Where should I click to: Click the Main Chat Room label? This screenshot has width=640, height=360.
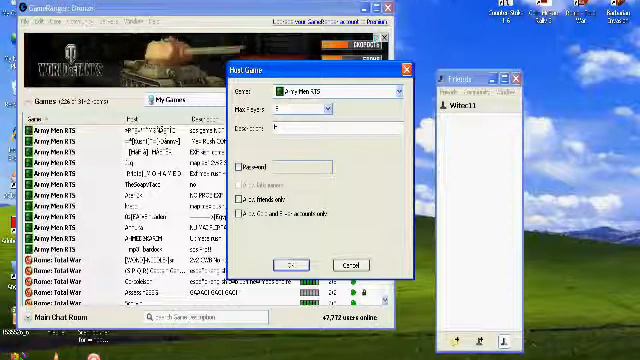tap(61, 318)
